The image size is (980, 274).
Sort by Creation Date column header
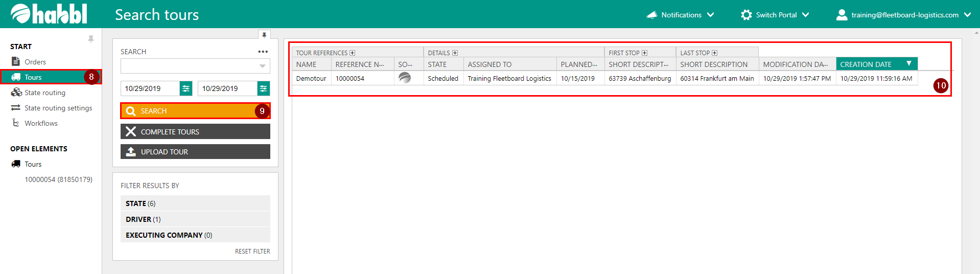[866, 64]
